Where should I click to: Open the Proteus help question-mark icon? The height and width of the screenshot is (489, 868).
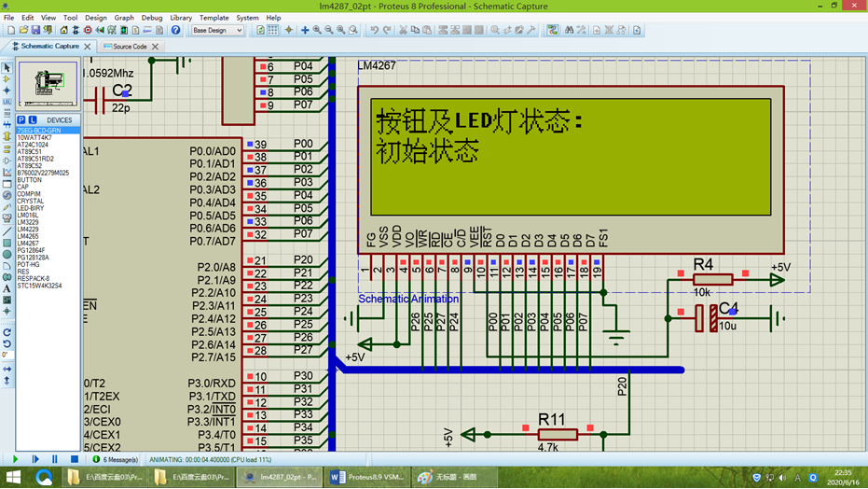coord(175,30)
